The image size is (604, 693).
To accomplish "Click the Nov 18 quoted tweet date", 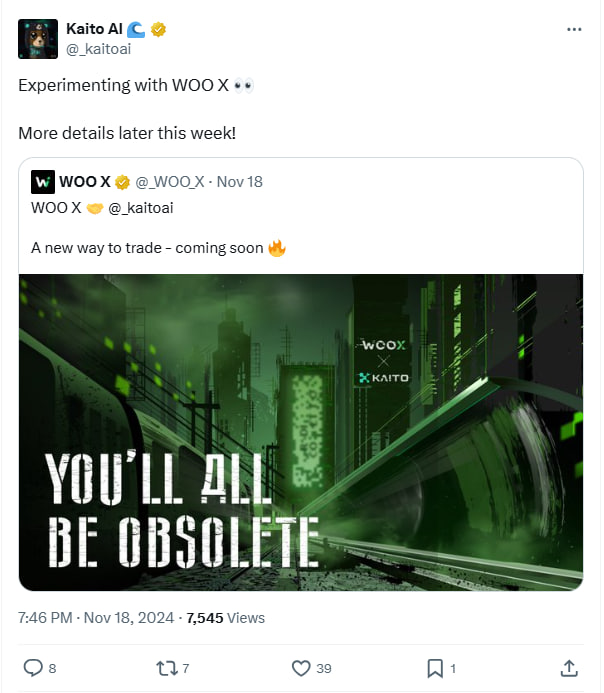I will [239, 182].
